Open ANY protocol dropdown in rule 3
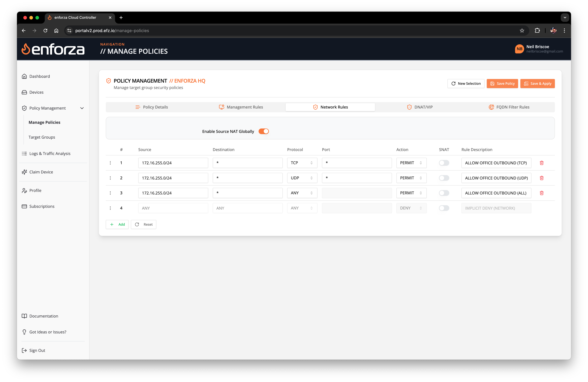 [302, 193]
